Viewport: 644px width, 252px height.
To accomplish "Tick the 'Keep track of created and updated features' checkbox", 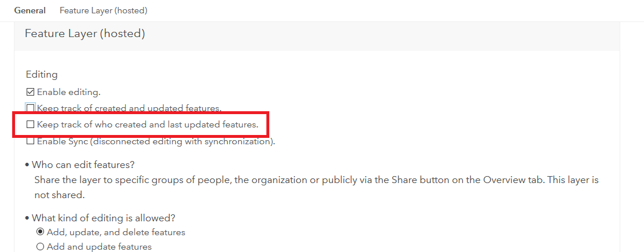I will [x=31, y=108].
